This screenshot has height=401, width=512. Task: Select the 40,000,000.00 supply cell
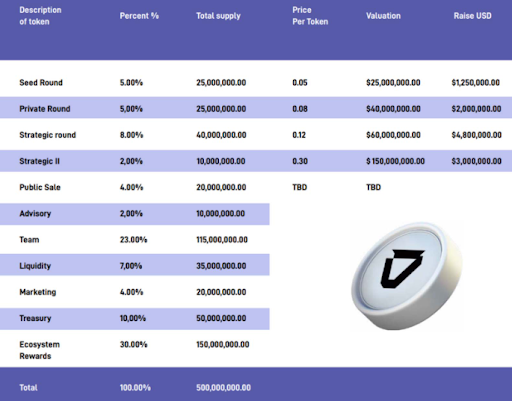[x=221, y=135]
